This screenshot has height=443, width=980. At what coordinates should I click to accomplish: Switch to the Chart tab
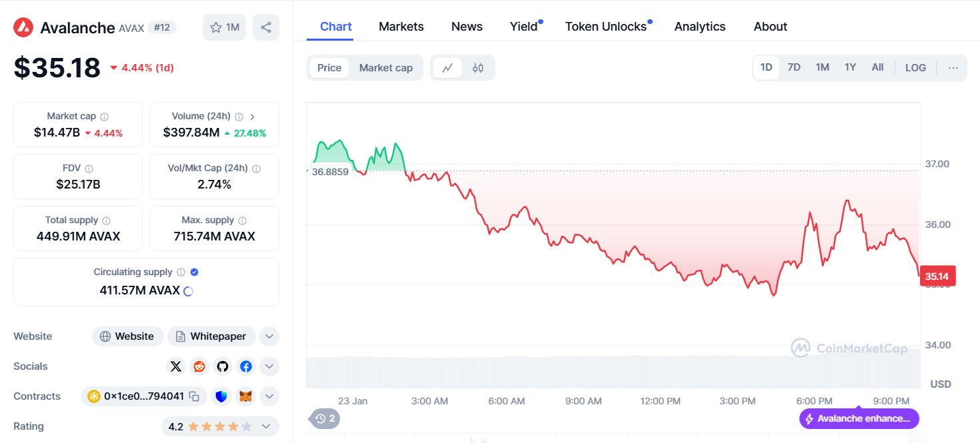point(336,27)
